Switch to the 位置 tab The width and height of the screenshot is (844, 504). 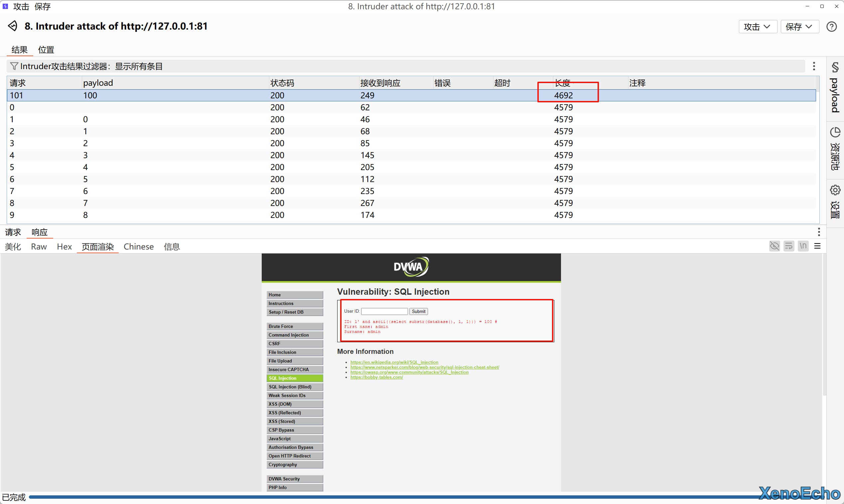(46, 50)
